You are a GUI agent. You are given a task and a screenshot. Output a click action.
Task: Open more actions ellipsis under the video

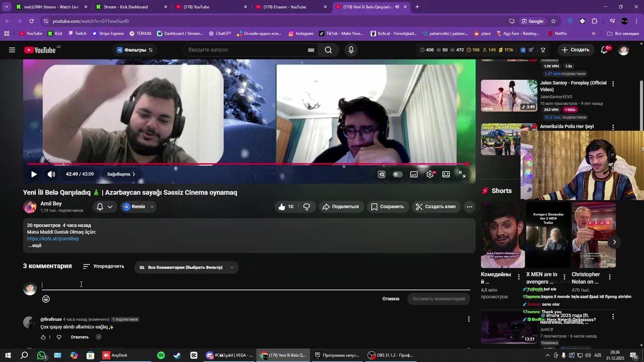click(469, 207)
